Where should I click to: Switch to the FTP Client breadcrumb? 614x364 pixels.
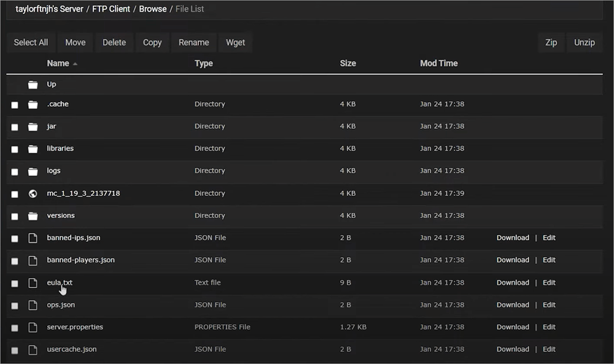(x=111, y=9)
